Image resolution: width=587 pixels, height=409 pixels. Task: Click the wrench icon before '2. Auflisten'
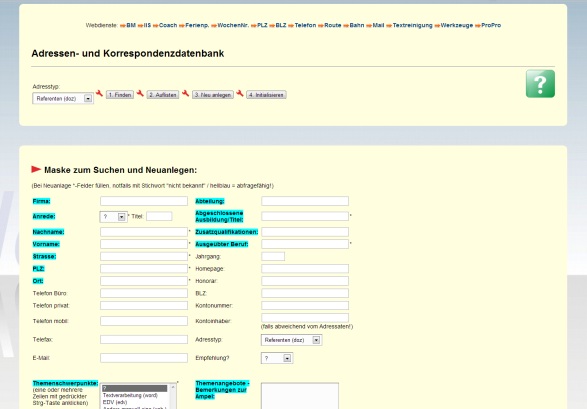140,93
